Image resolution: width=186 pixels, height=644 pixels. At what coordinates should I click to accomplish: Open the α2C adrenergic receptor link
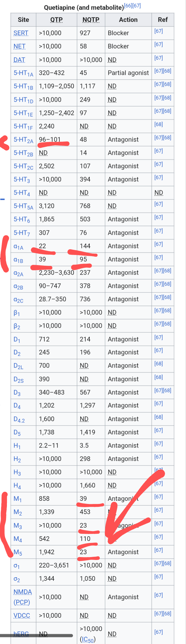(x=18, y=299)
